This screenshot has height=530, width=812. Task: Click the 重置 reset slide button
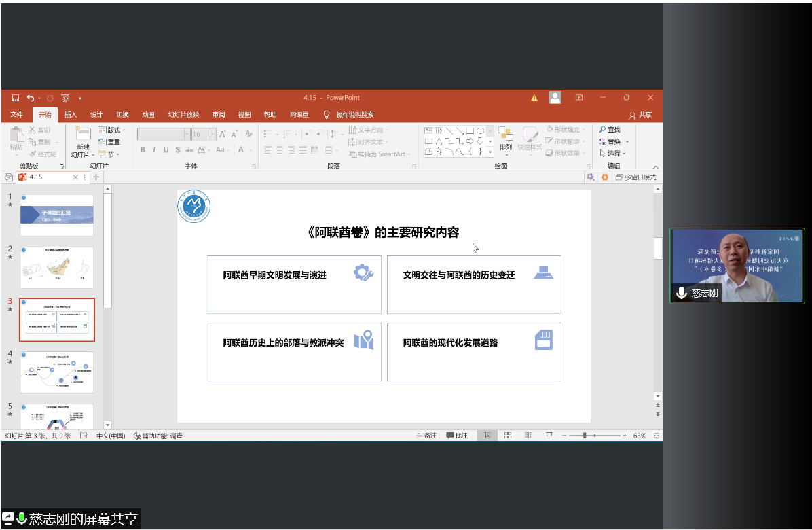[109, 142]
